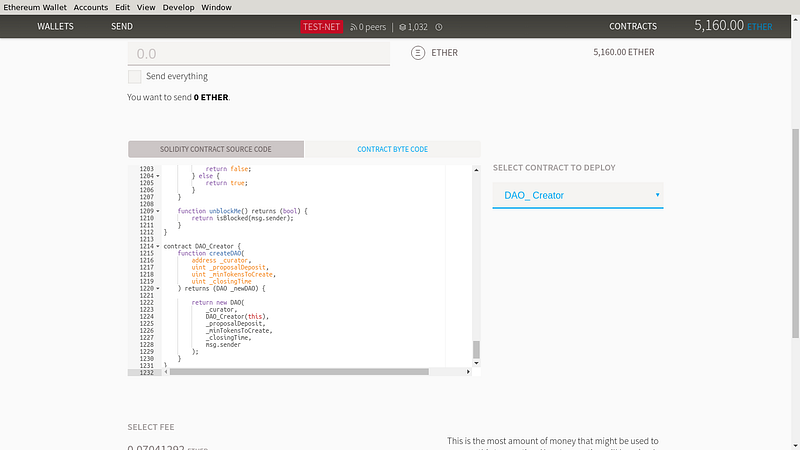
Task: Click 'DAO_Creator(this),' in the code
Action: pyautogui.click(x=237, y=317)
